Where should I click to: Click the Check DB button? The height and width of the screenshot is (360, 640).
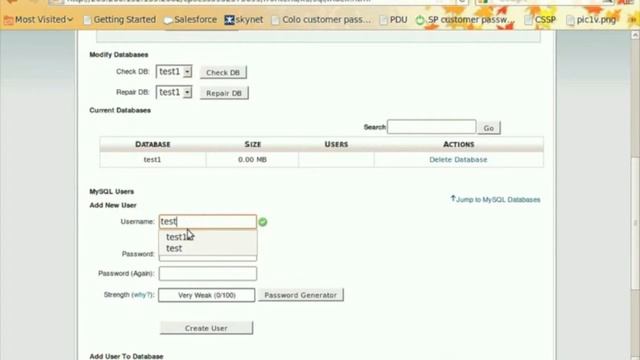click(223, 72)
